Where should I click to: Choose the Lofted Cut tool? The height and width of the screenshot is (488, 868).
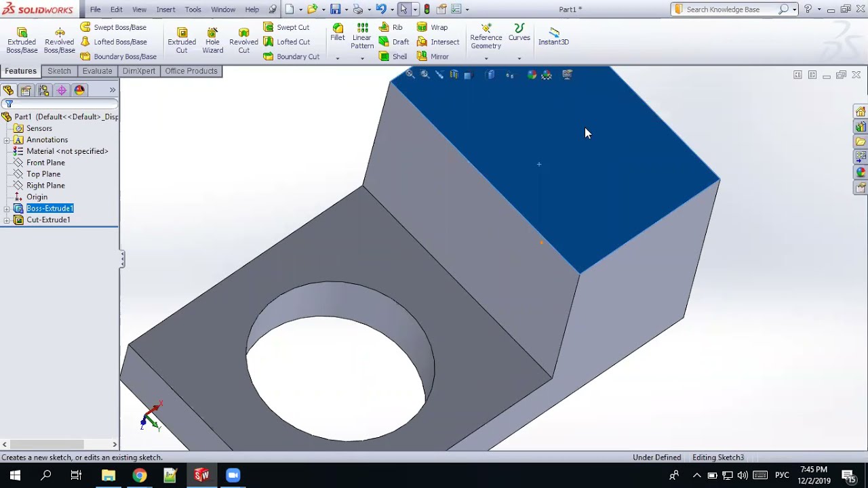point(286,42)
